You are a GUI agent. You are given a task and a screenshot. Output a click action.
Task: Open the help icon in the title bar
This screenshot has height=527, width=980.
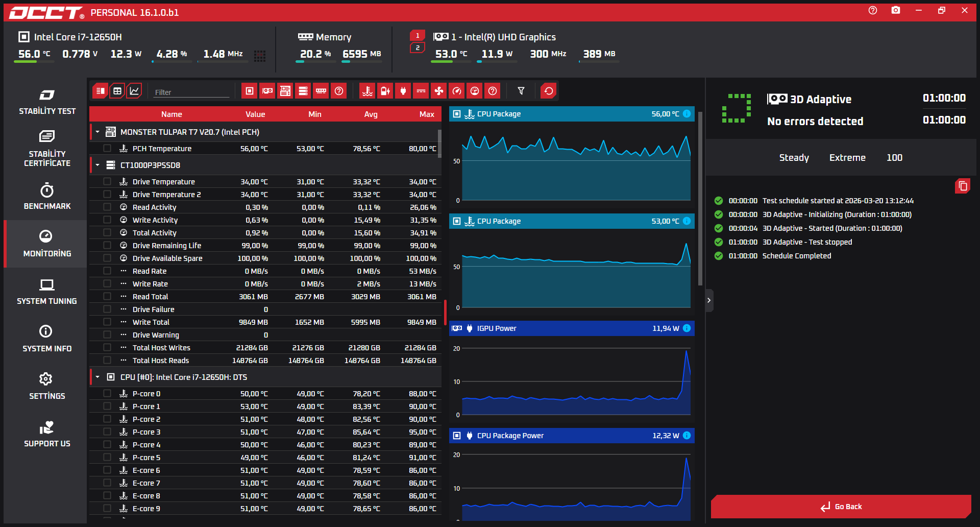pos(873,10)
